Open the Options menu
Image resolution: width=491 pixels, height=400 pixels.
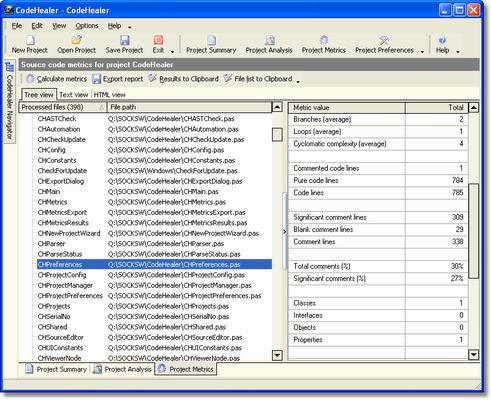point(87,26)
